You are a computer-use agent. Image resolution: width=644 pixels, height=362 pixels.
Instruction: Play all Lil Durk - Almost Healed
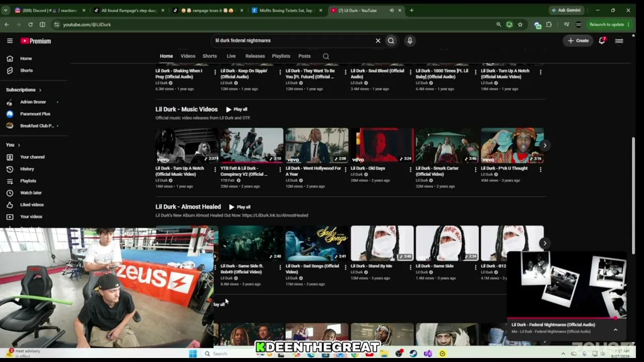[239, 207]
